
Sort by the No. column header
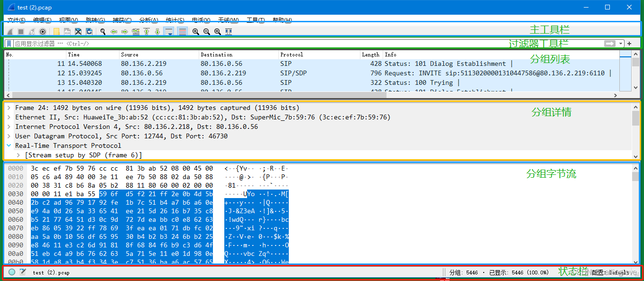(x=35, y=54)
